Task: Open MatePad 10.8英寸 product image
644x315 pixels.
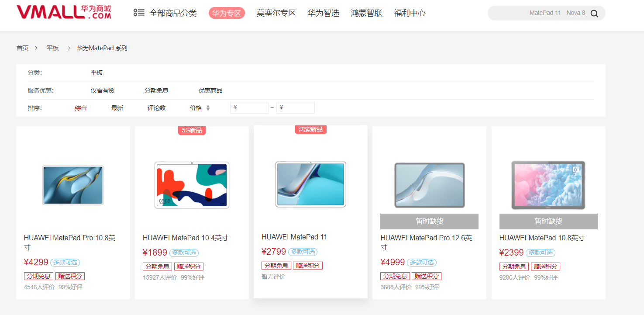Action: [x=548, y=185]
